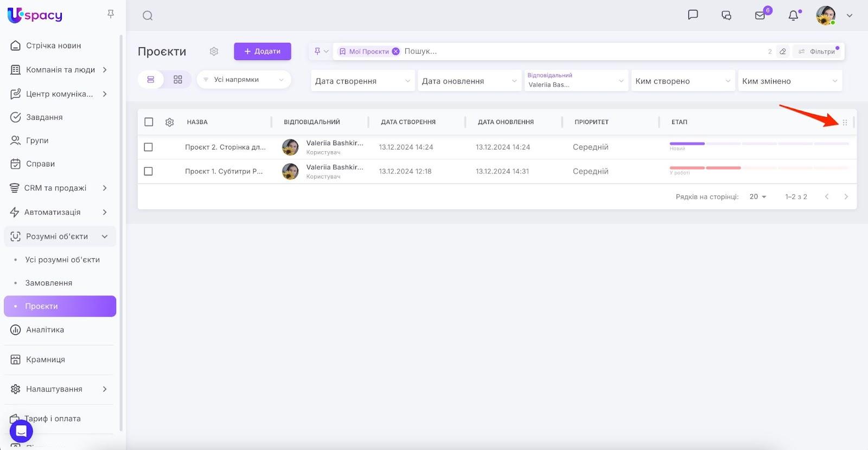Open Завдання in the sidebar

pos(44,117)
